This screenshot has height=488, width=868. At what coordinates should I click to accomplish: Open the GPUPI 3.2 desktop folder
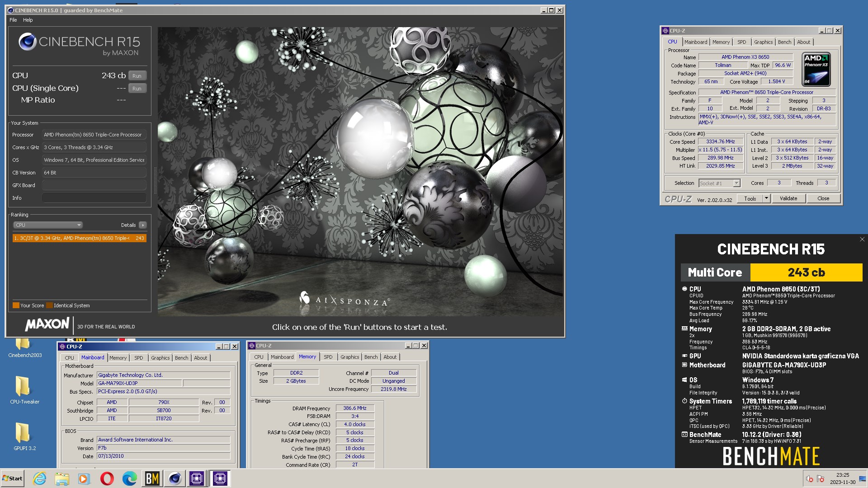pos(25,436)
